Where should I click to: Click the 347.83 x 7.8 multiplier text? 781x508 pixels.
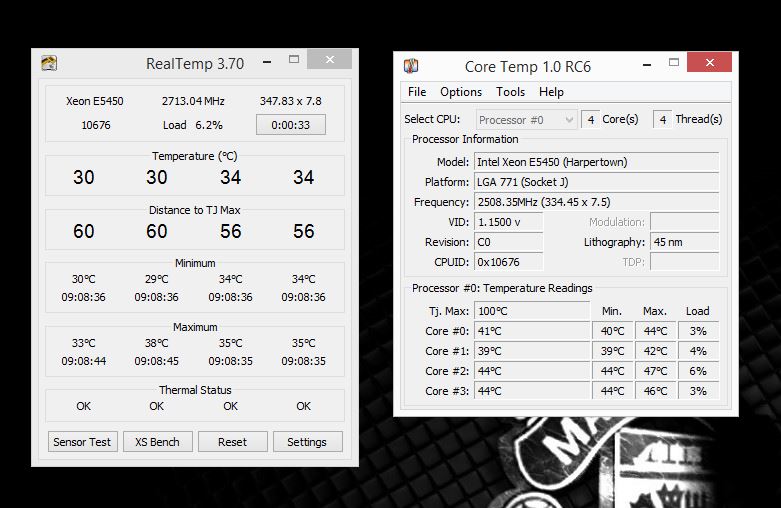[x=291, y=101]
